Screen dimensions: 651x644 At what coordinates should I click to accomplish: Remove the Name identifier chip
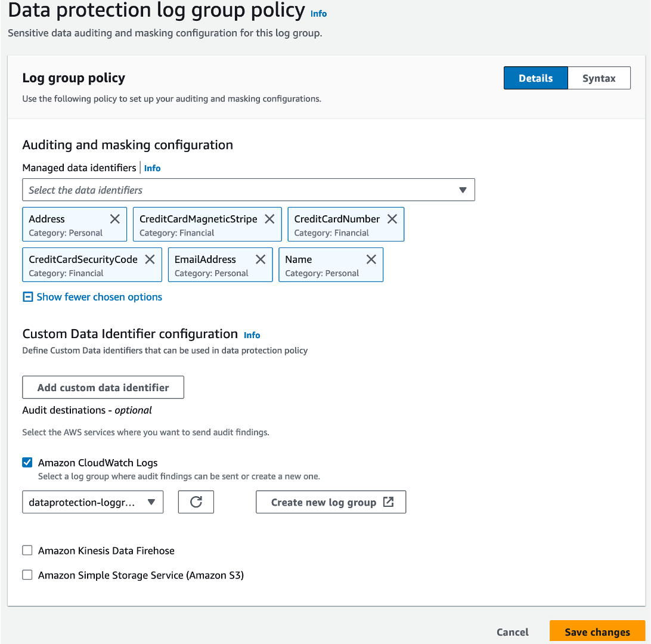(371, 259)
